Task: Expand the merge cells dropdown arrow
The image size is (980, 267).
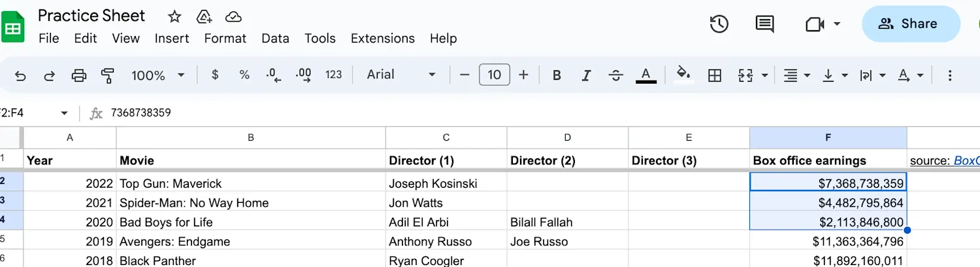Action: (765, 76)
